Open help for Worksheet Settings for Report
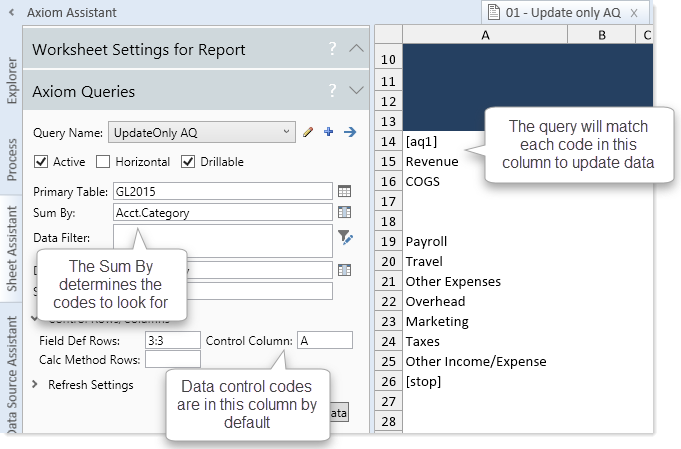This screenshot has width=681, height=449. 331,49
